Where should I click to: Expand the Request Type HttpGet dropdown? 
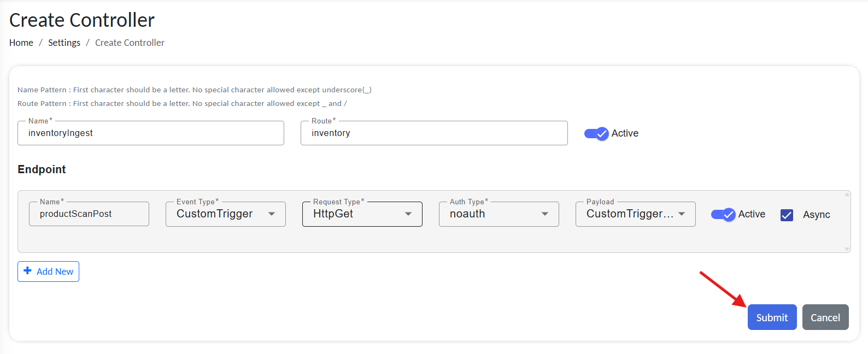pyautogui.click(x=361, y=214)
